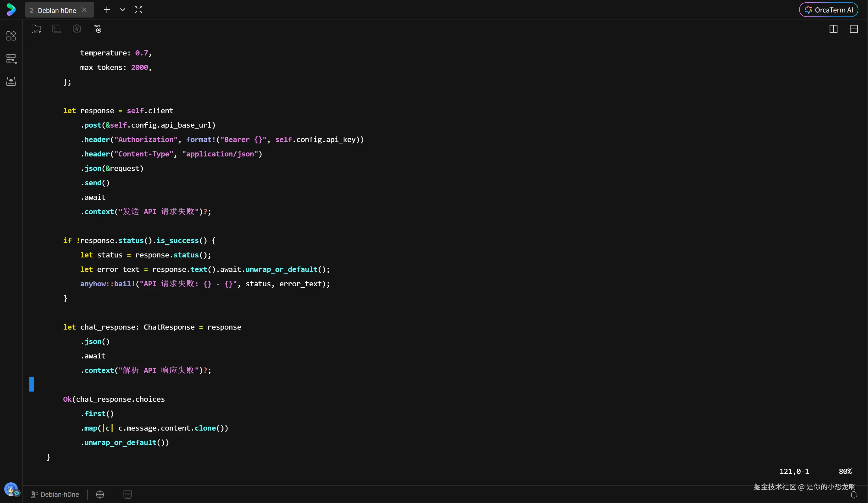This screenshot has height=503, width=868.
Task: Open the OrcaTerm AI assistant
Action: [828, 10]
